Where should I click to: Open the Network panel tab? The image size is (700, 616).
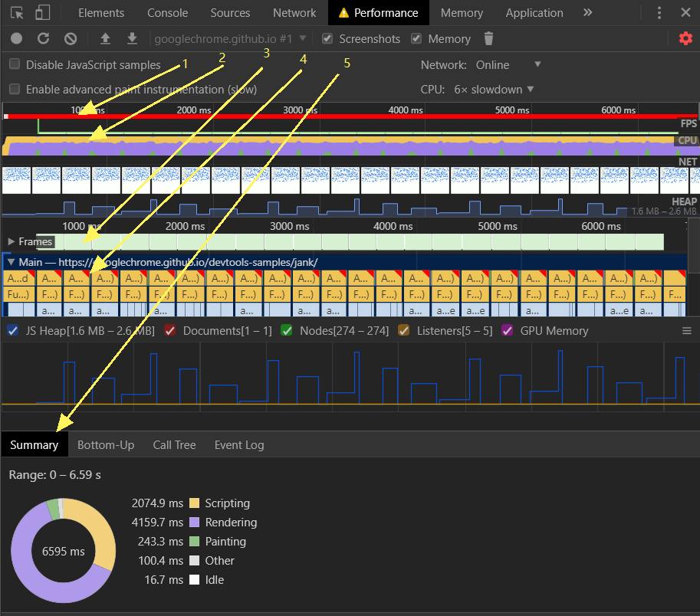[294, 13]
